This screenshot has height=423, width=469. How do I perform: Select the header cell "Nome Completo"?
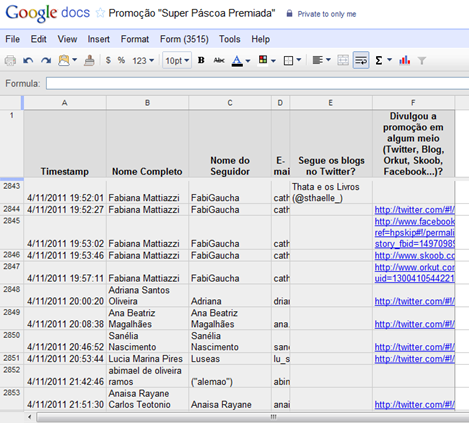(147, 144)
